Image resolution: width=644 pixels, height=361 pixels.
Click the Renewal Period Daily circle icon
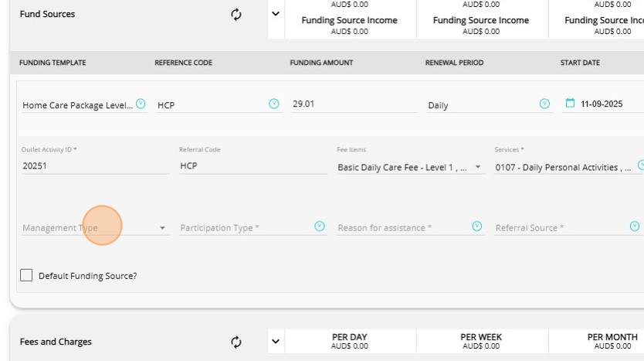coord(544,104)
